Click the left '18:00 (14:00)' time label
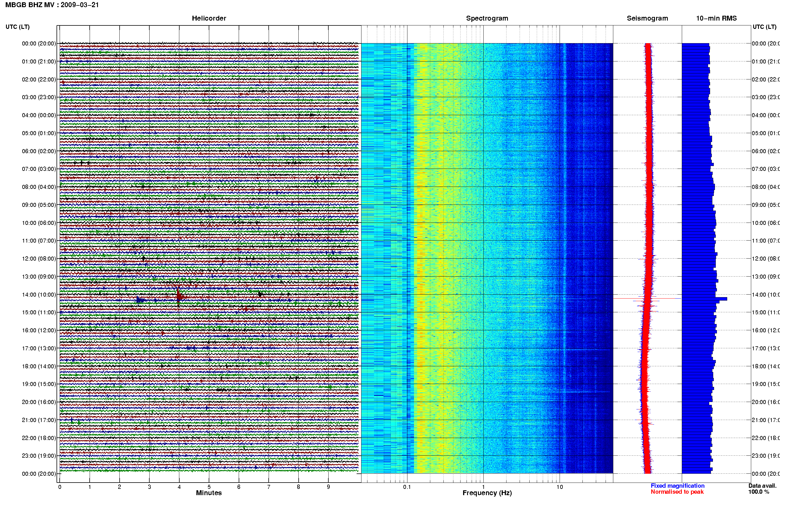This screenshot has width=812, height=508. point(39,366)
